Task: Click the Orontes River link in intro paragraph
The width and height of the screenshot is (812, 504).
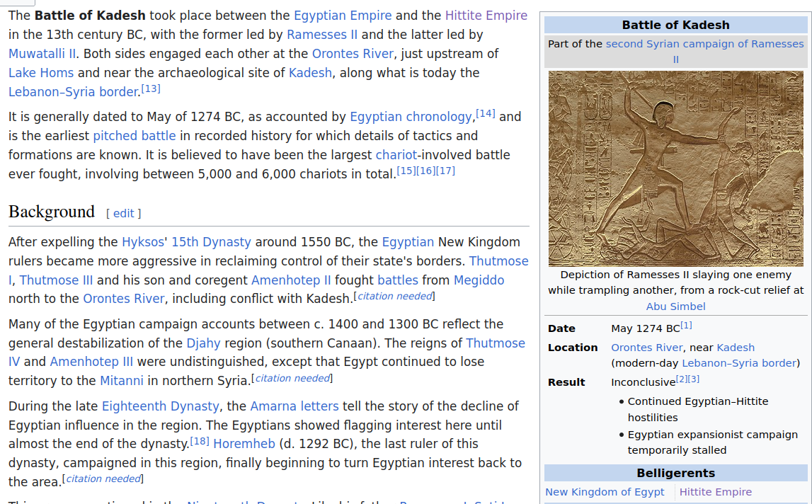Action: tap(352, 54)
